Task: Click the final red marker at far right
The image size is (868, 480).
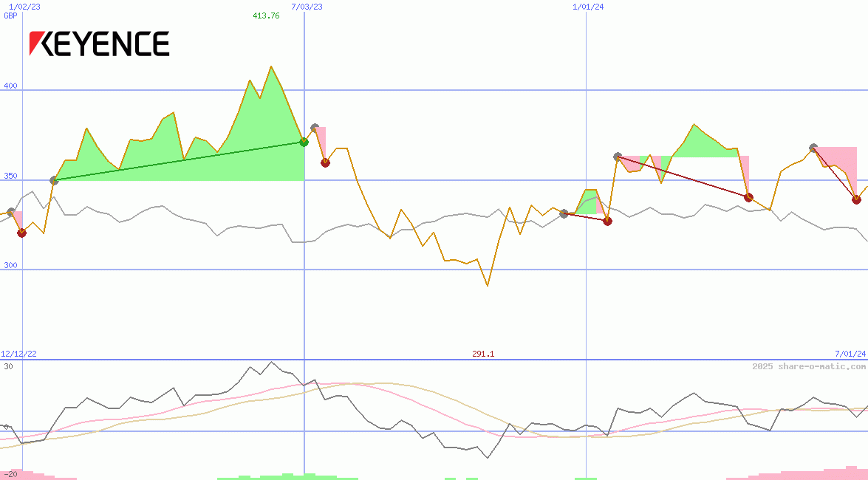Action: tap(856, 199)
